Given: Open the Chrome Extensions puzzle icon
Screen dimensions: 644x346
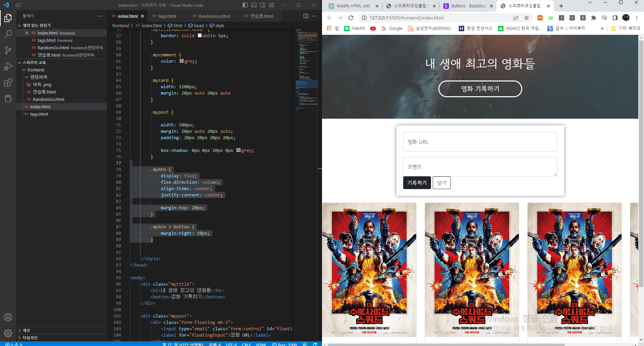Looking at the screenshot, I should 594,18.
